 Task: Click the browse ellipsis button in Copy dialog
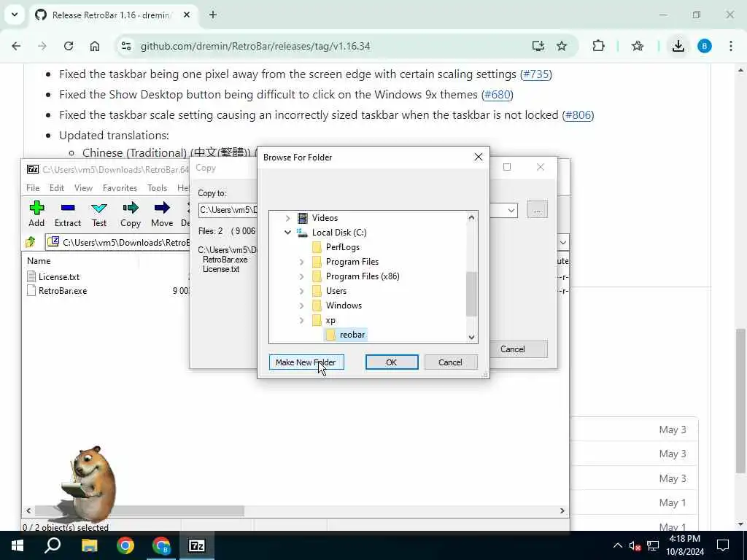coord(538,210)
